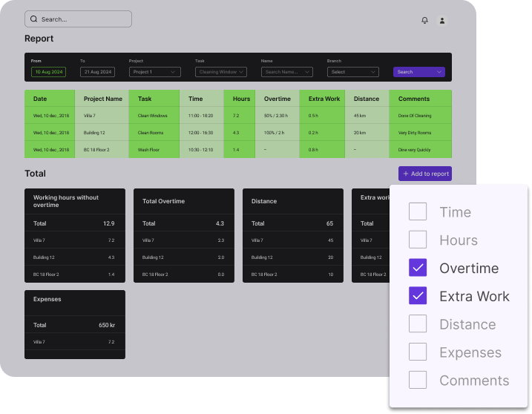This screenshot has width=532, height=414.
Task: Click the Overtime column header
Action: click(278, 99)
